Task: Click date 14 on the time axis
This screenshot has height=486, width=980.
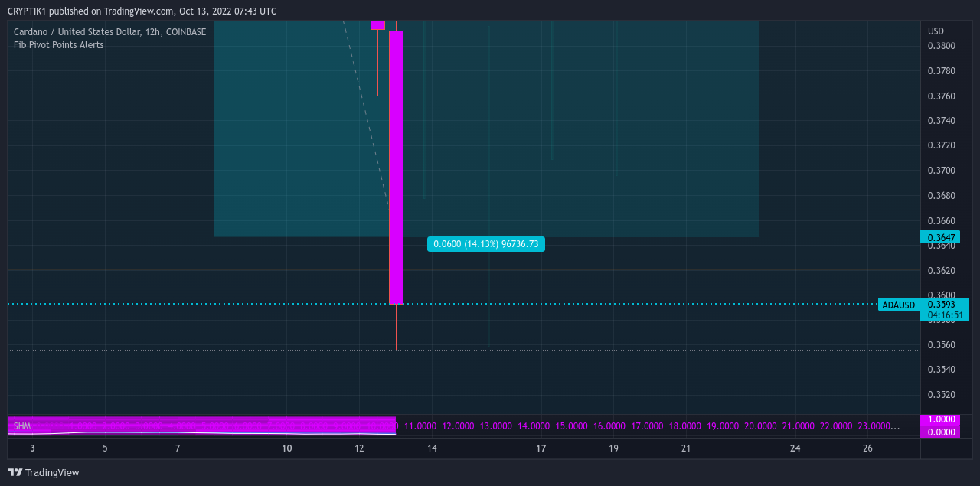Action: [432, 448]
